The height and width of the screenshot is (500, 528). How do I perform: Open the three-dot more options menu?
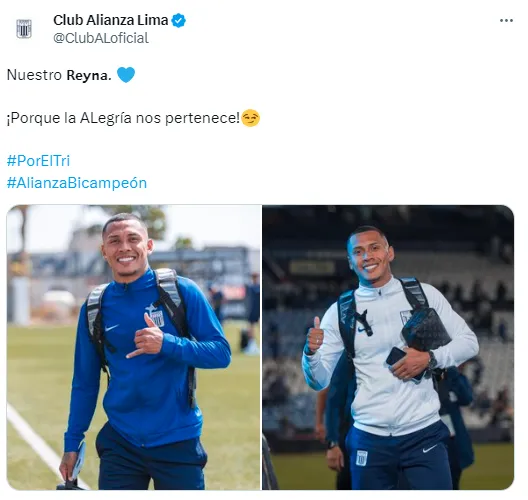point(506,21)
